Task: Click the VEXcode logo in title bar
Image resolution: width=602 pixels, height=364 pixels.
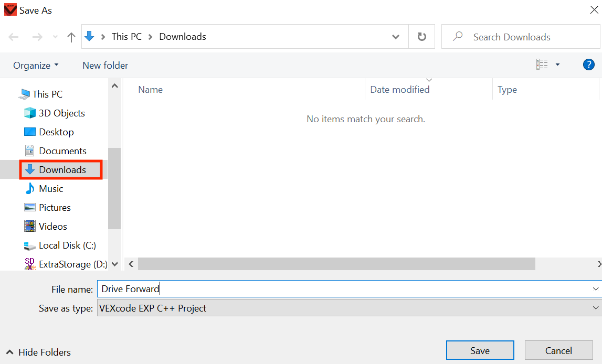Action: (10, 9)
